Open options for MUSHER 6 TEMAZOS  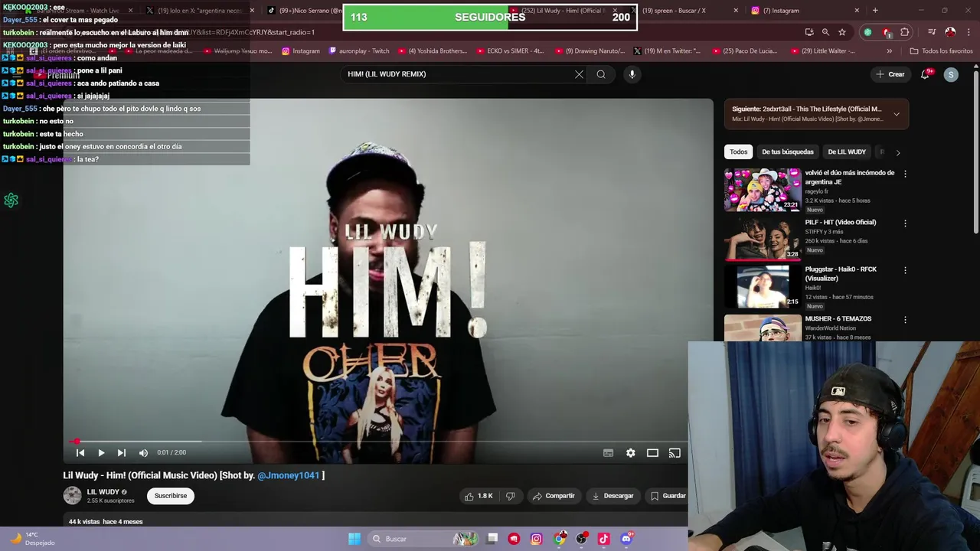pos(905,320)
